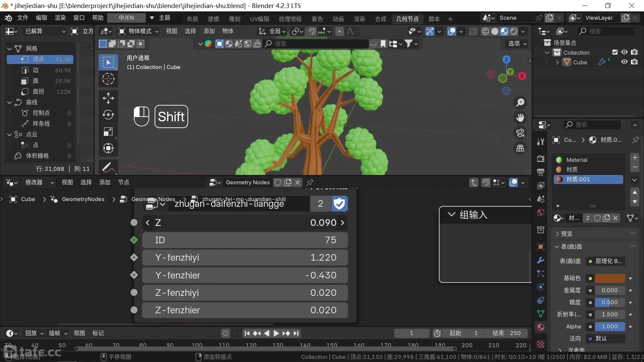The width and height of the screenshot is (644, 362).
Task: Uncheck the Collection exclude checkbox
Action: pyautogui.click(x=615, y=52)
